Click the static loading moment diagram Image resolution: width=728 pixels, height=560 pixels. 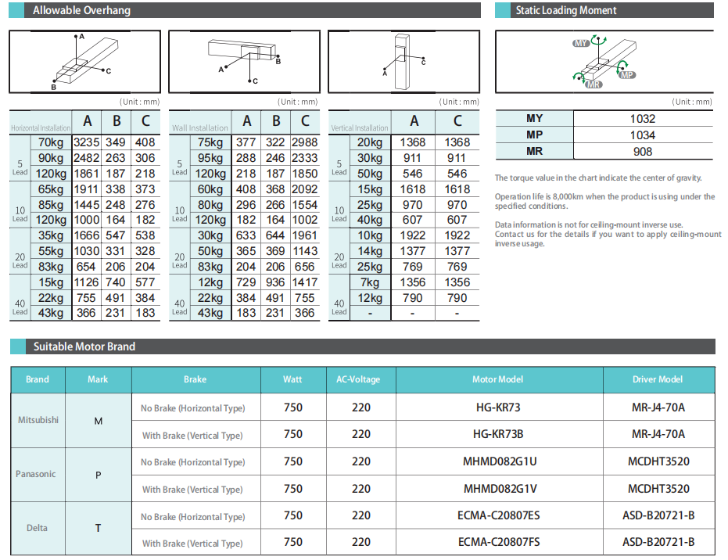pyautogui.click(x=604, y=62)
